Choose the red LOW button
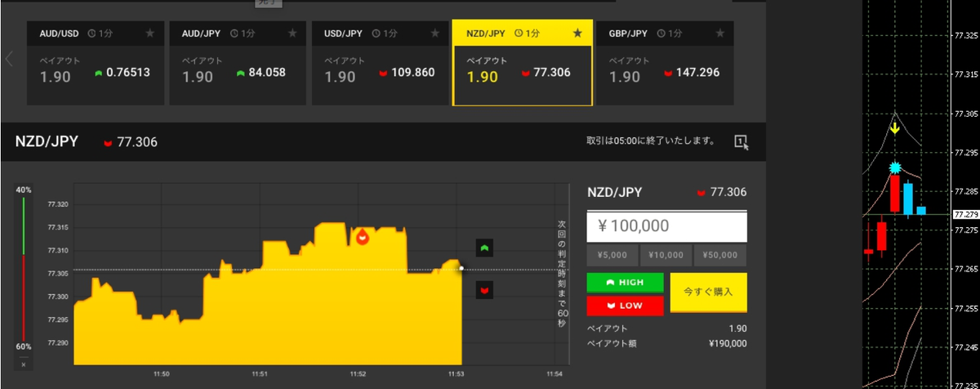Viewport: 980px width, 389px height. (x=626, y=305)
